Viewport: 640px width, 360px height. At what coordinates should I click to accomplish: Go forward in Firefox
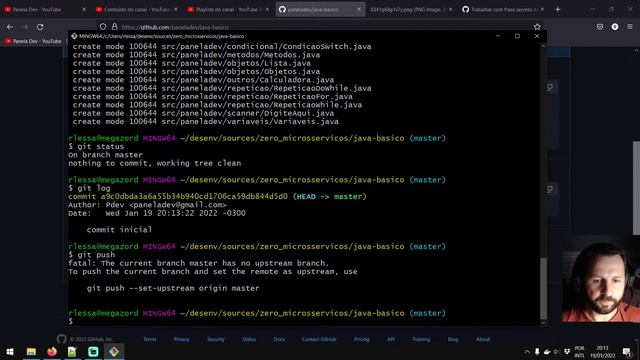(25, 27)
